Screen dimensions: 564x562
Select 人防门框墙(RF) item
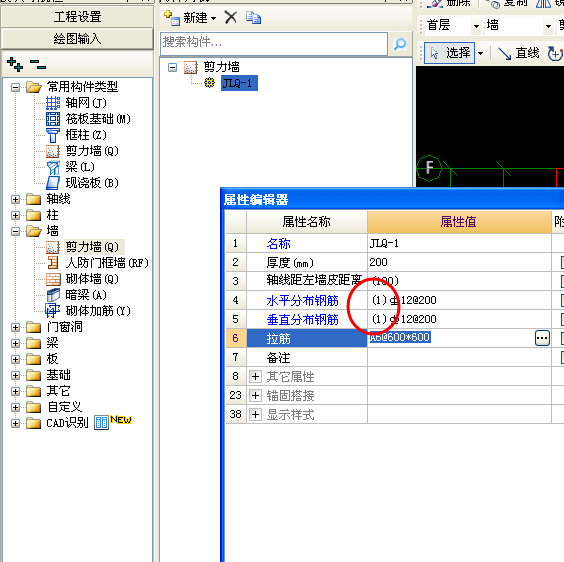(107, 263)
